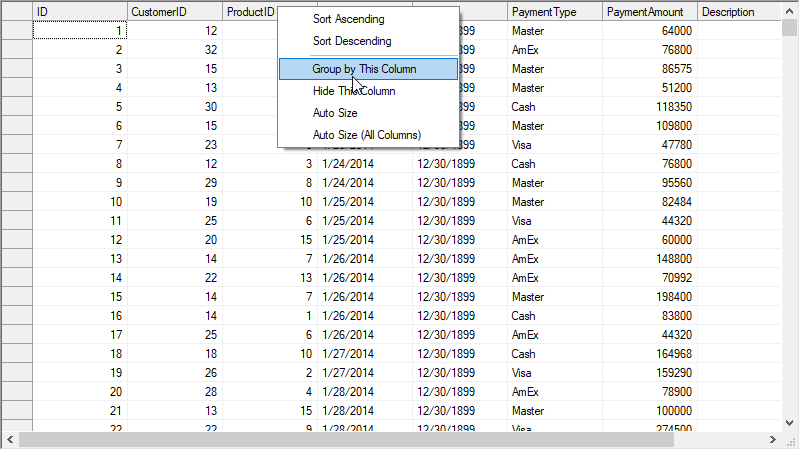Image resolution: width=800 pixels, height=450 pixels.
Task: Select Sort Ascending from context menu
Action: 347,19
